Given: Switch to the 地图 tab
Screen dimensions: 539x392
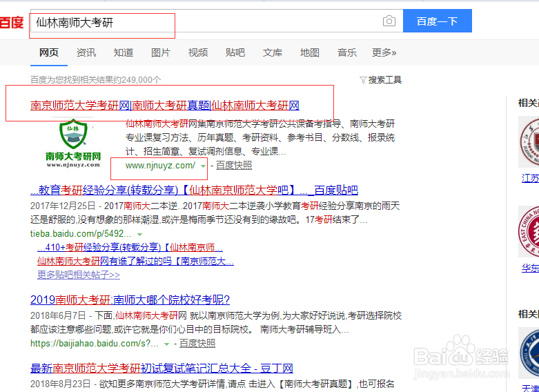Looking at the screenshot, I should 310,52.
